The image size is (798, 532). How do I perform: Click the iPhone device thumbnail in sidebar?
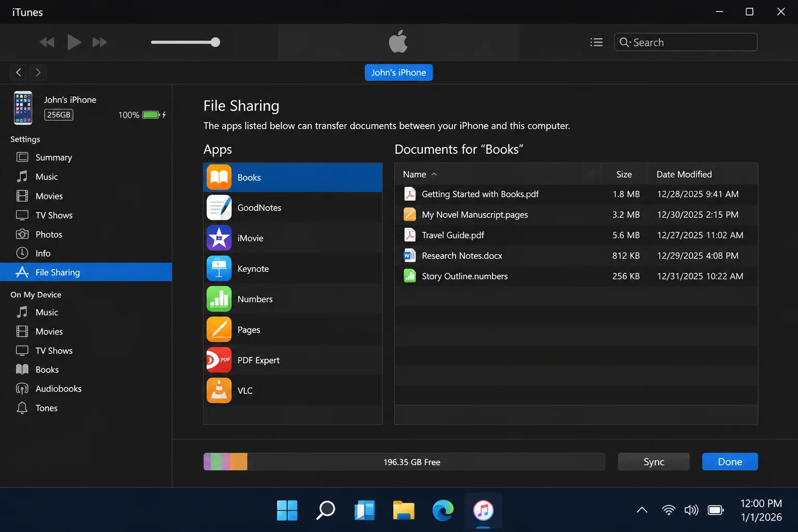pyautogui.click(x=23, y=108)
